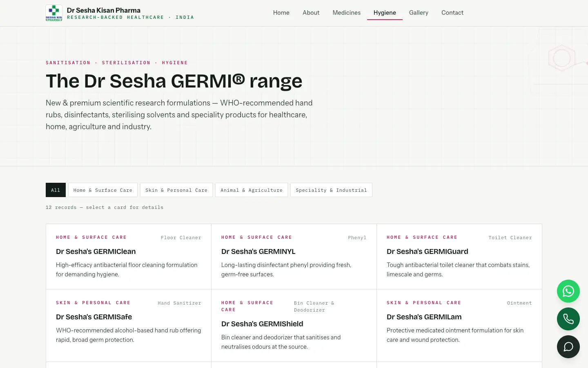The image size is (588, 368).
Task: Open the Medicines nav item
Action: coord(346,13)
